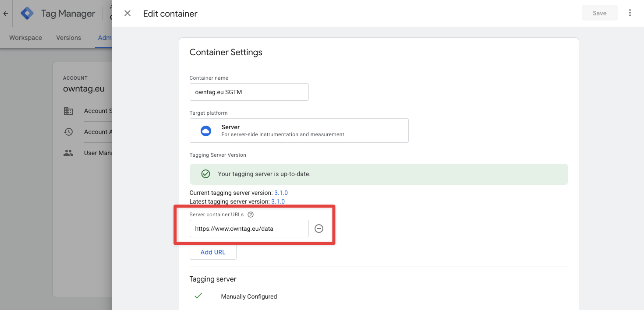
Task: Select the Admin tab
Action: 105,38
